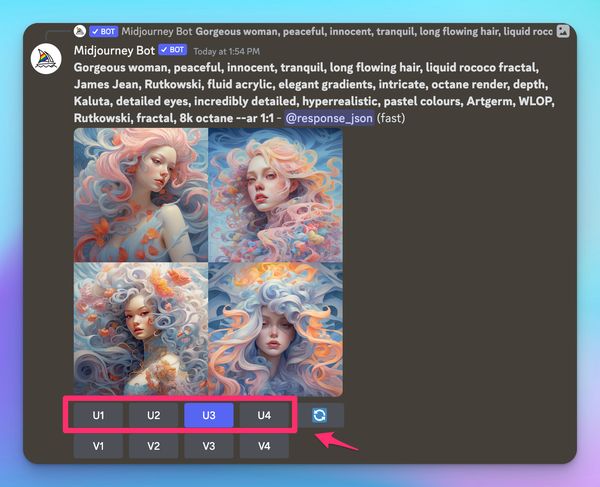Click the BOT badge beside Midjourney Bot username

tap(174, 49)
